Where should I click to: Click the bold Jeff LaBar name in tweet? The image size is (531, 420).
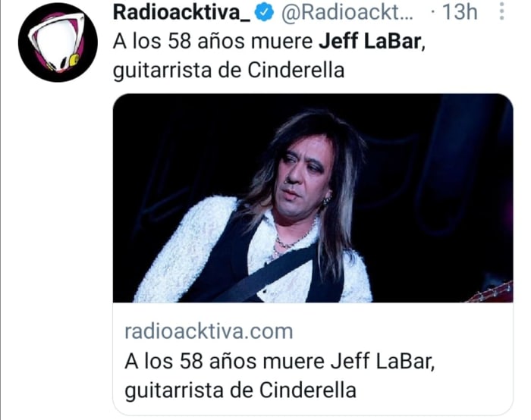(370, 42)
